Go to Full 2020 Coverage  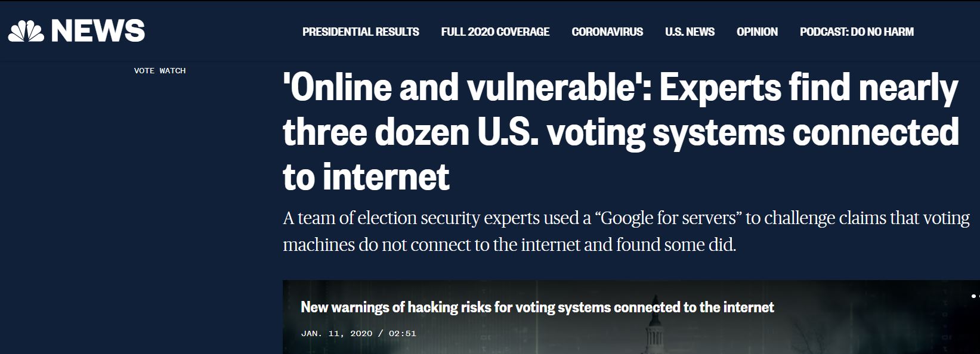[x=495, y=32]
